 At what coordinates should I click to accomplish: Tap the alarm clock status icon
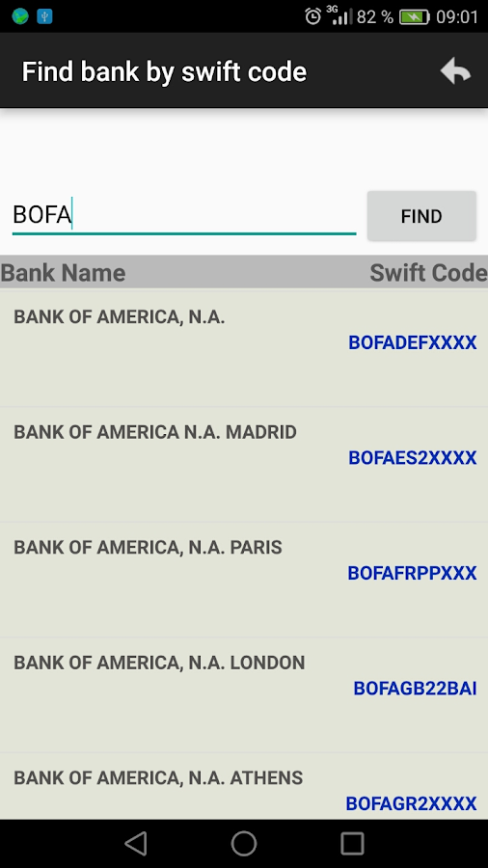[x=313, y=16]
